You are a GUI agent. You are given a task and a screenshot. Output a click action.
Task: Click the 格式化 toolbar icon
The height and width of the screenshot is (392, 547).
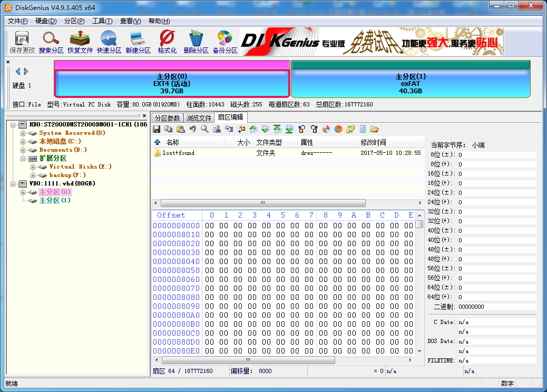(x=167, y=42)
